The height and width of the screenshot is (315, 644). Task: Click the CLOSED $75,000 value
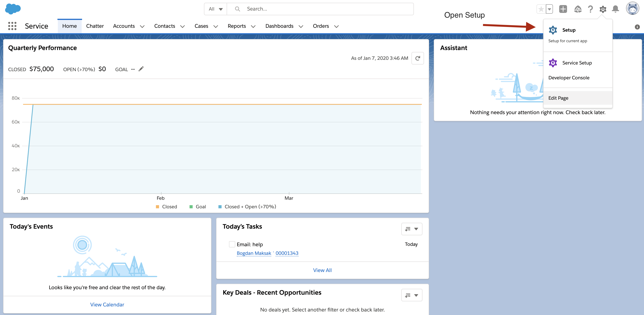(41, 69)
